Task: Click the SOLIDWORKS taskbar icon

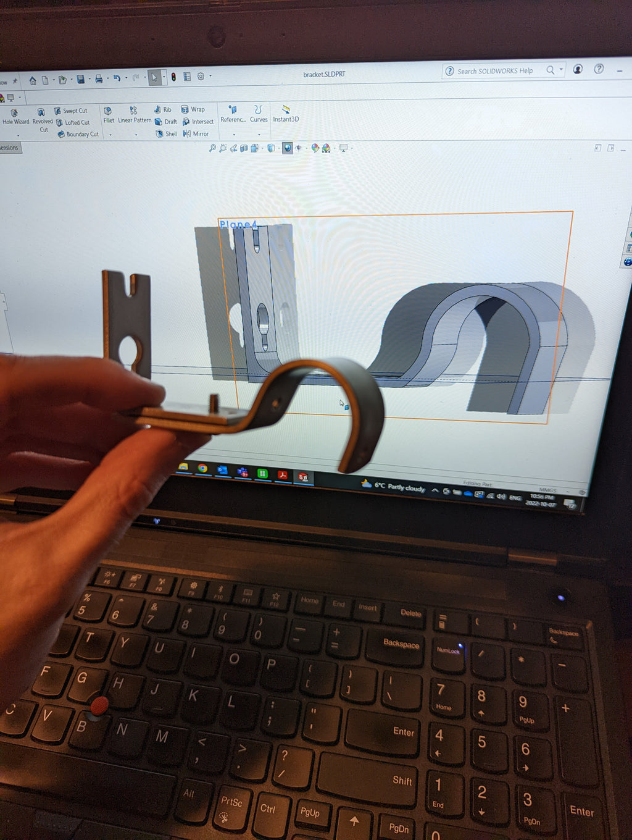Action: coord(303,476)
